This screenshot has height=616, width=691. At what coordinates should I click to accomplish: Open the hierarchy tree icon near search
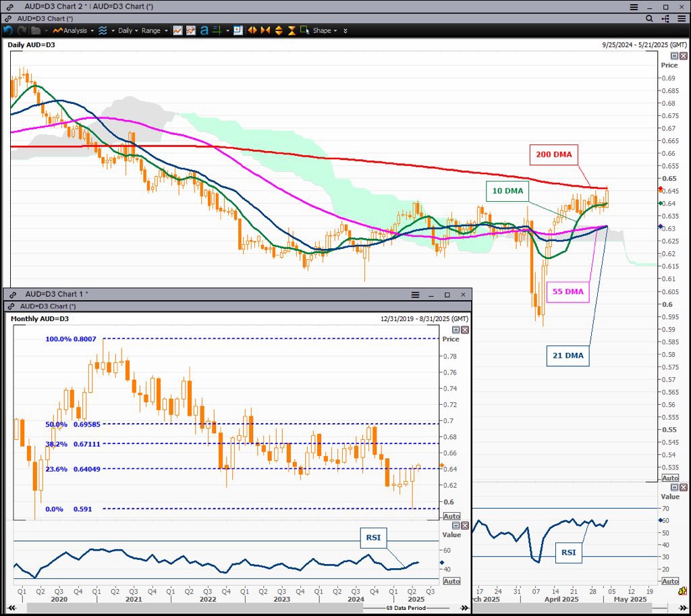tap(665, 19)
